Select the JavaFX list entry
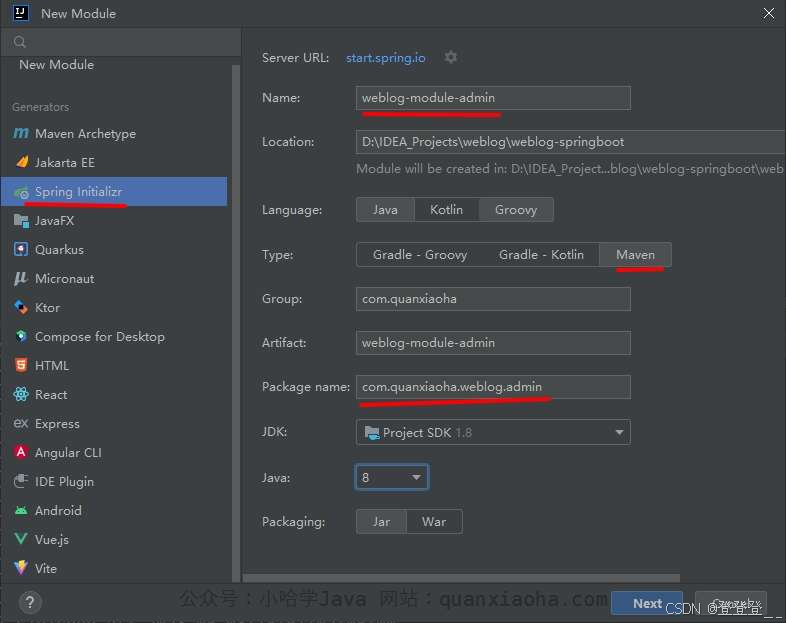This screenshot has height=623, width=786. pyautogui.click(x=114, y=221)
